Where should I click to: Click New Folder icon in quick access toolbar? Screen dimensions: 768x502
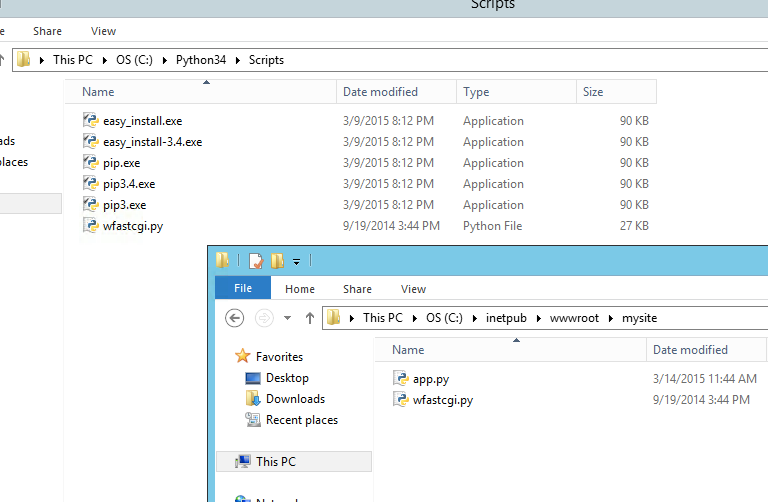tap(277, 261)
